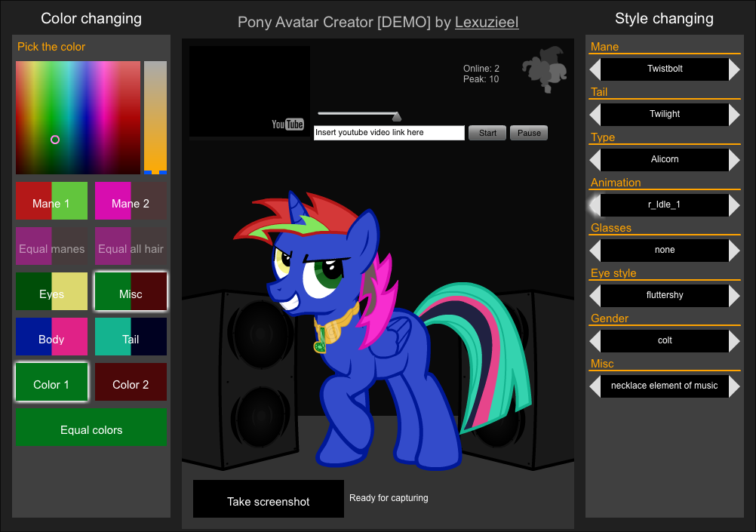Pick next Glasses option after none

pyautogui.click(x=733, y=250)
